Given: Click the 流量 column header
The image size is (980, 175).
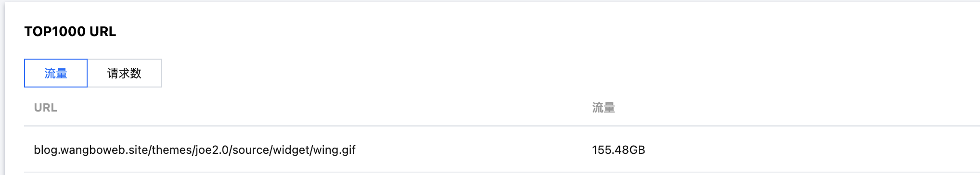Looking at the screenshot, I should click(x=604, y=108).
